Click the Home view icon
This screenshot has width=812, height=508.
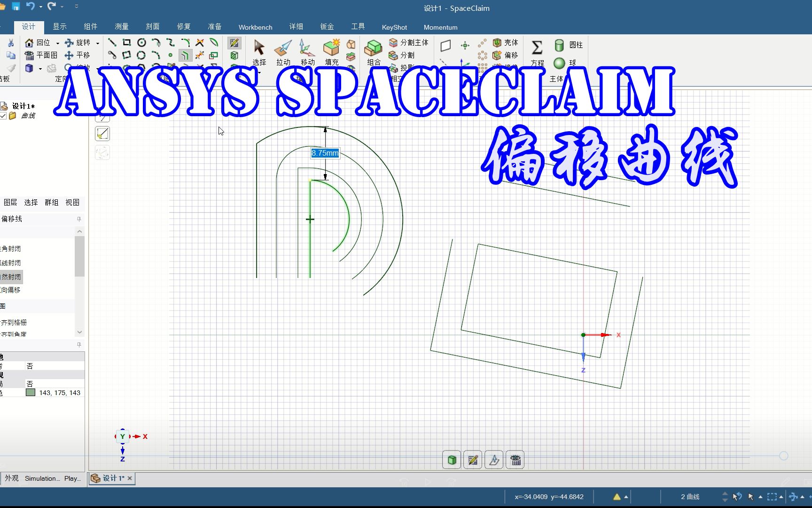[29, 43]
